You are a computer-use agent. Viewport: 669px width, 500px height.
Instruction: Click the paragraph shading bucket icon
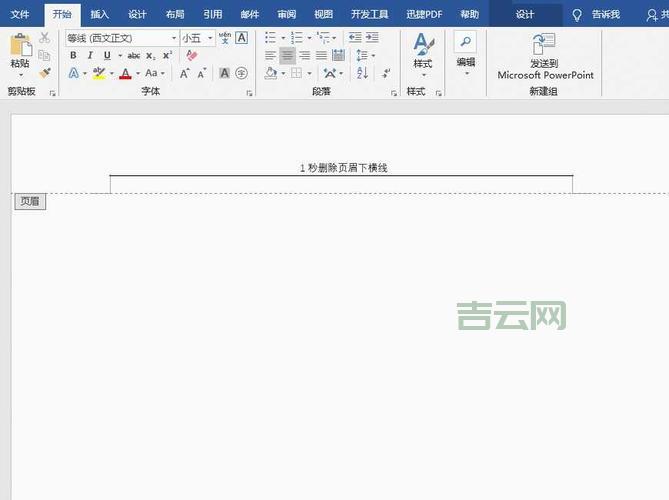point(271,73)
